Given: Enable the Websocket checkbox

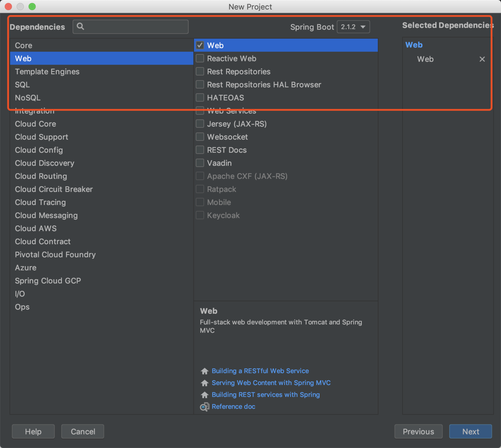Looking at the screenshot, I should tap(200, 137).
